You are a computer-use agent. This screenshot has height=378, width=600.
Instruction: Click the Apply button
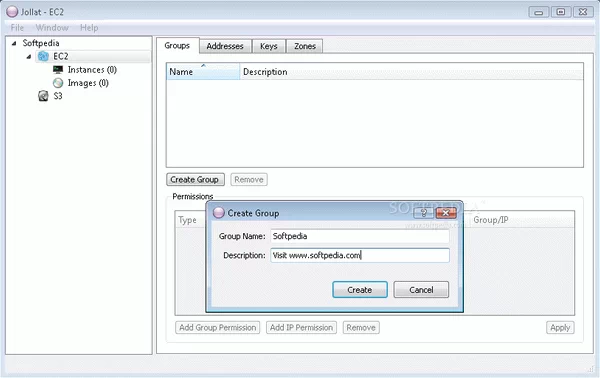560,327
